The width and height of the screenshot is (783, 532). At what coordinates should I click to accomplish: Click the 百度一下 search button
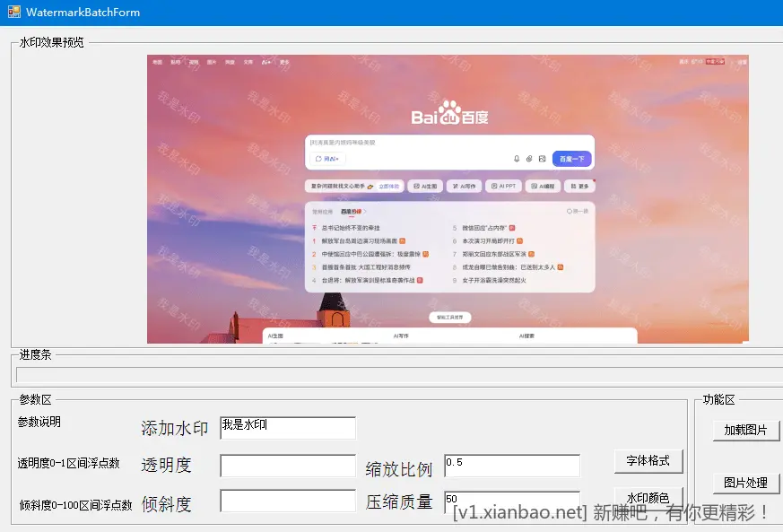tap(572, 159)
